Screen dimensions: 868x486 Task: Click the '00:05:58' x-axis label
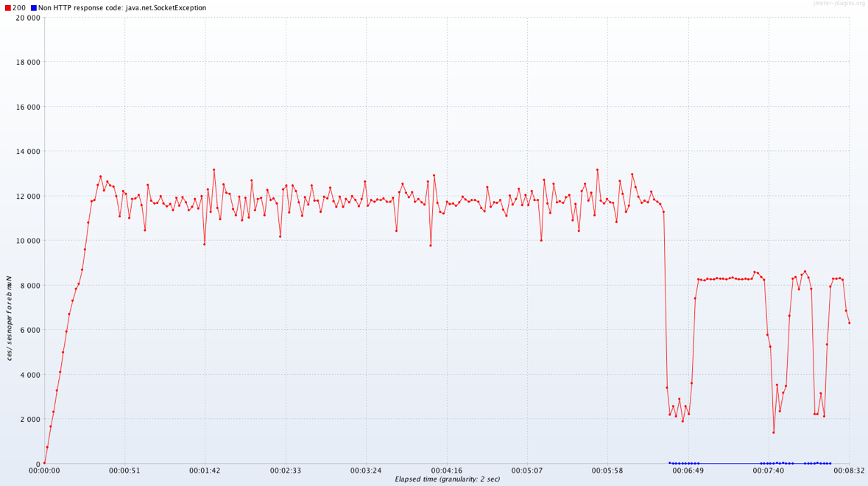pos(607,471)
